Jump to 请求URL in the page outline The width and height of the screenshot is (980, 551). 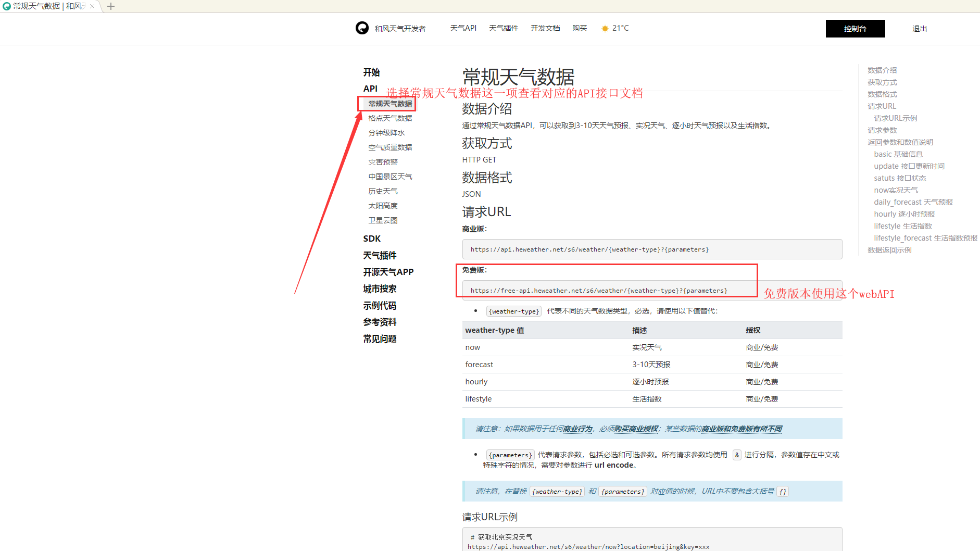click(882, 106)
